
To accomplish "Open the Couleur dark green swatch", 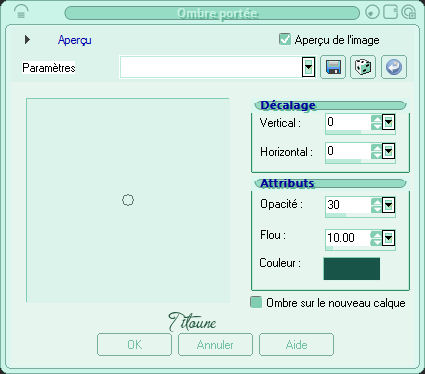I will click(x=352, y=269).
